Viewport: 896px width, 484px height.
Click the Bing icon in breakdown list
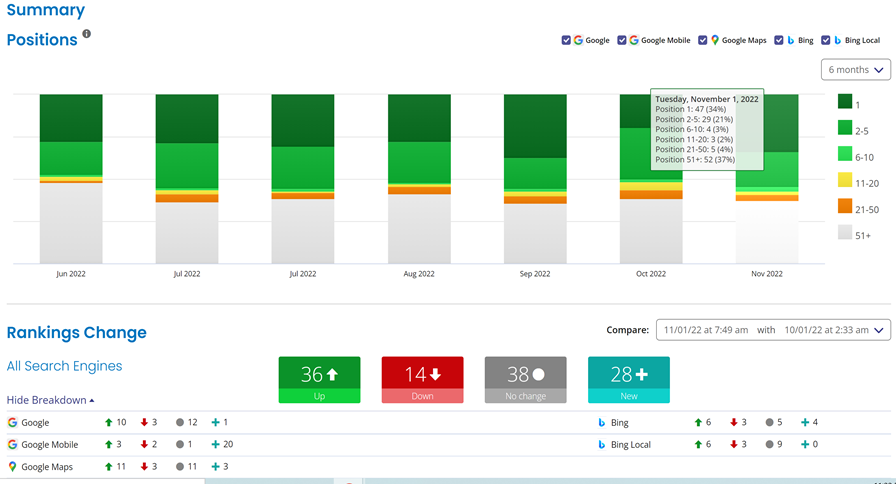pyautogui.click(x=602, y=423)
